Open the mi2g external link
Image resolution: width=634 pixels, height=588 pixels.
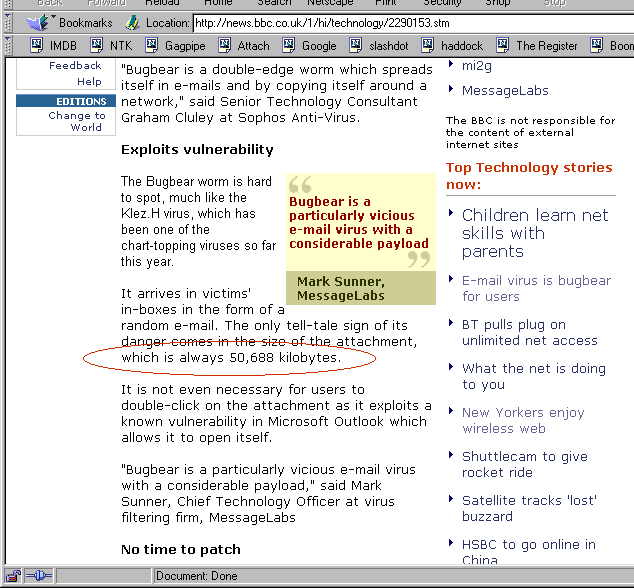pyautogui.click(x=477, y=66)
